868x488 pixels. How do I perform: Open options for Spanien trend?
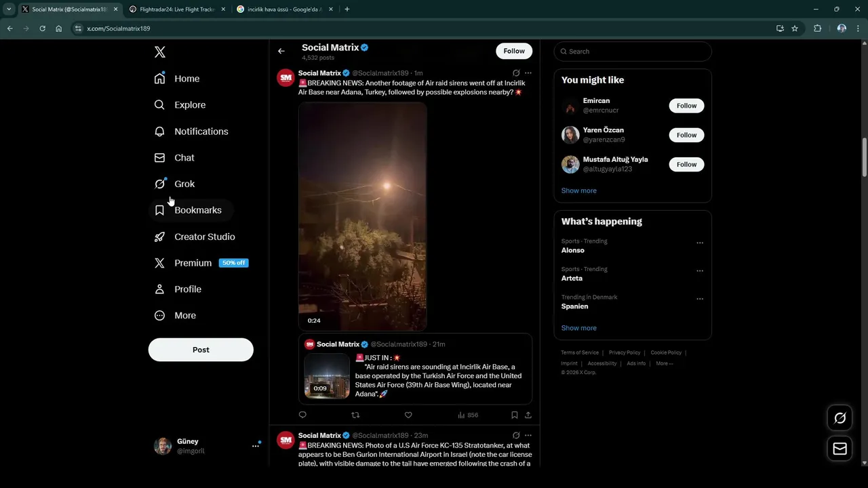point(700,299)
